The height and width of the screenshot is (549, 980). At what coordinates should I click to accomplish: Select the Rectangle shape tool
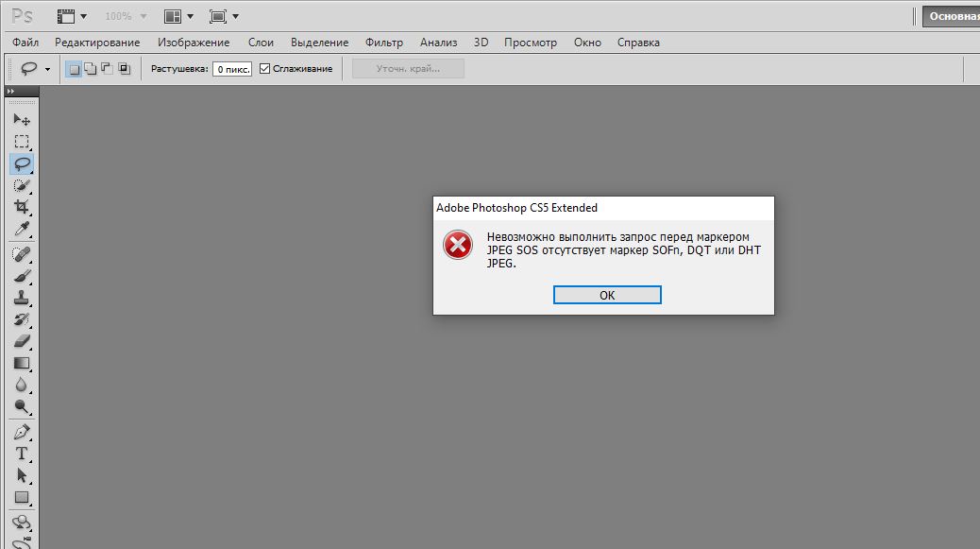[22, 498]
